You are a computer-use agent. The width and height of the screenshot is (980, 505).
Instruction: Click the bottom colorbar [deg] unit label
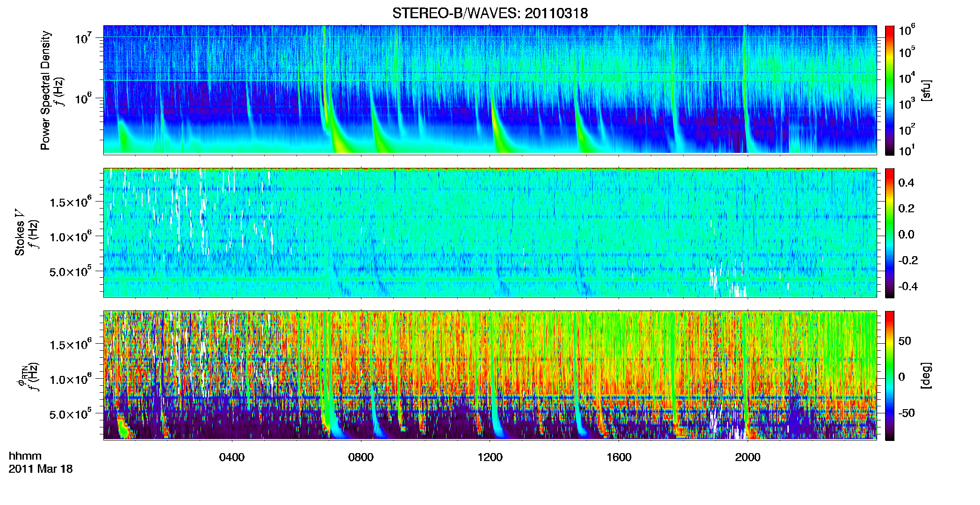(x=926, y=375)
